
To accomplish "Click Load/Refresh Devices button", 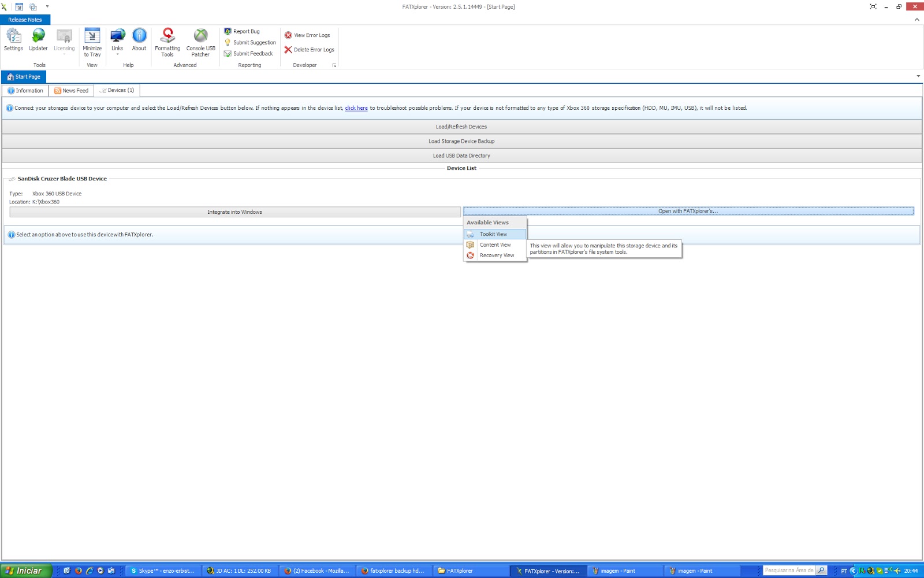I will click(x=461, y=127).
